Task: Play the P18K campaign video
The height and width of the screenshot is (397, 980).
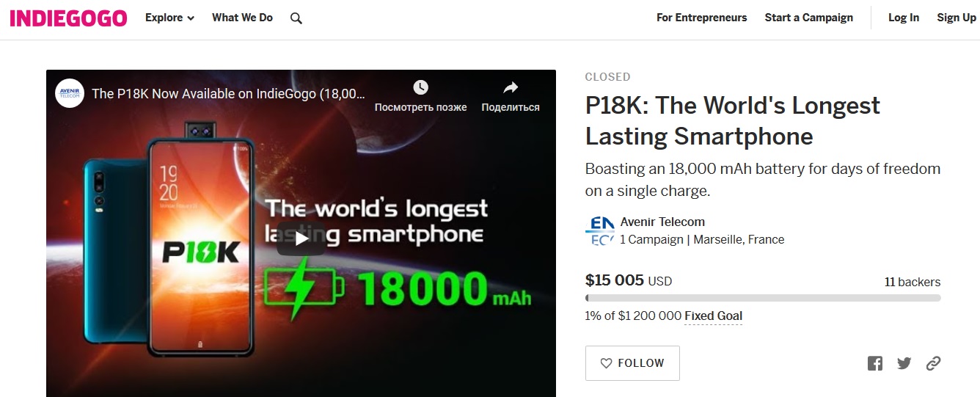Action: [301, 238]
